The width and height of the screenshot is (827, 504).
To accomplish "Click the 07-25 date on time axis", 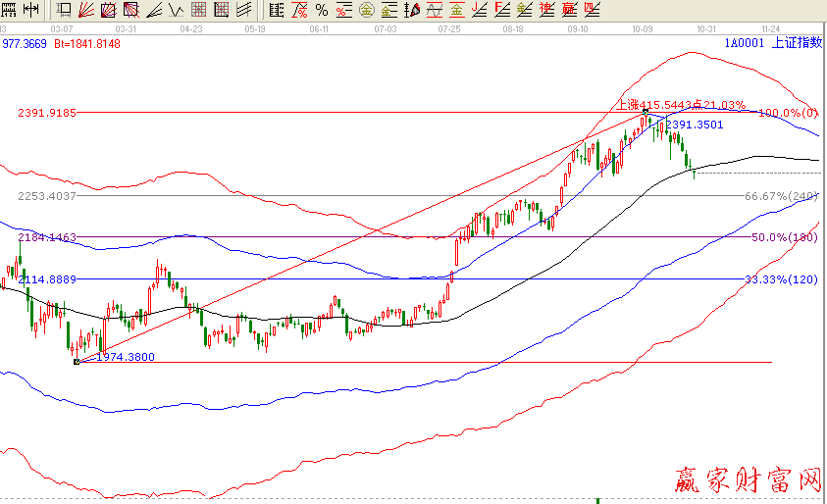I will (449, 29).
